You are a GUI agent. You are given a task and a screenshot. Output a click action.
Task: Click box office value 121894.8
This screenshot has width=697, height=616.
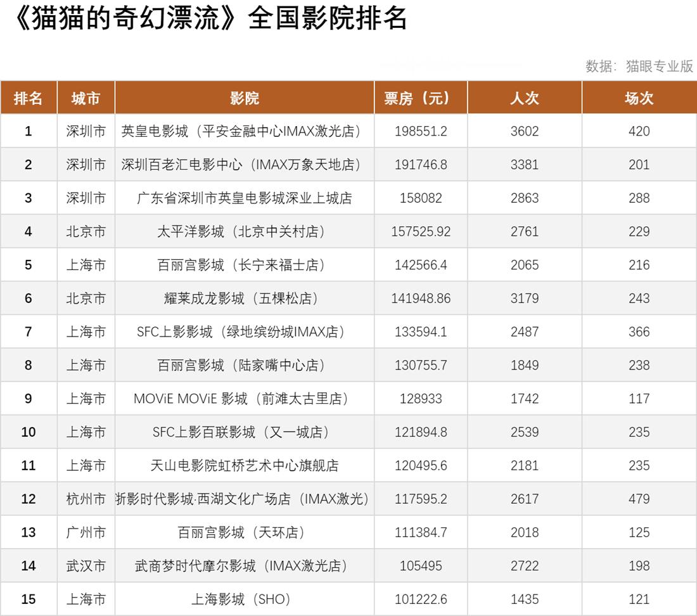(421, 432)
